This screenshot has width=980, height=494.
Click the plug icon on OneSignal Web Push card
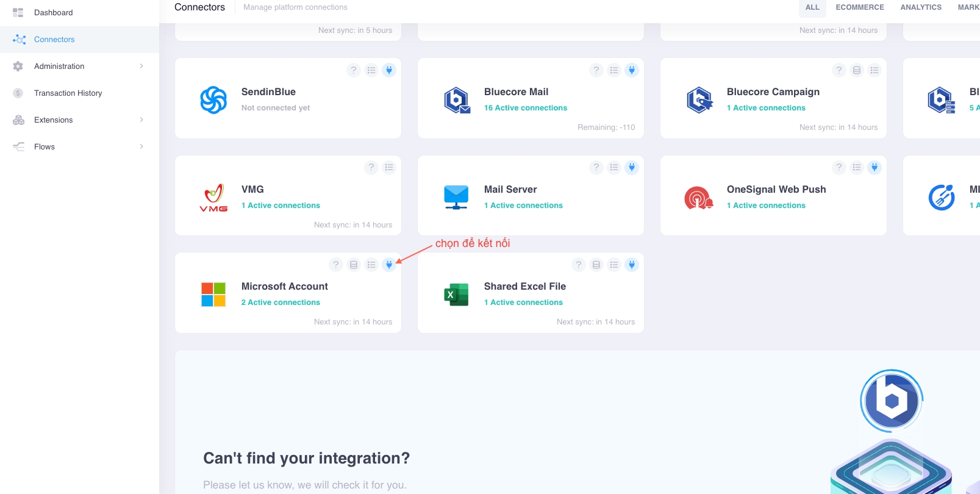tap(874, 167)
